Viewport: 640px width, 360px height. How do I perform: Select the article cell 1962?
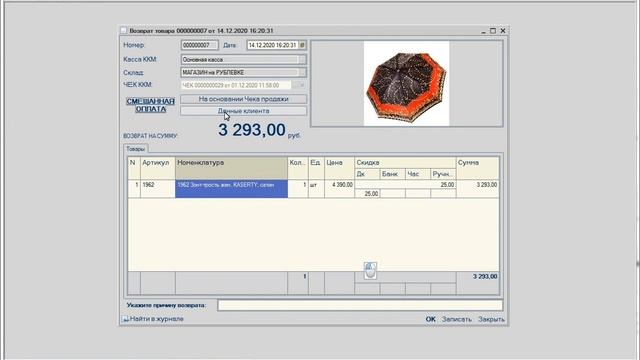pyautogui.click(x=158, y=189)
